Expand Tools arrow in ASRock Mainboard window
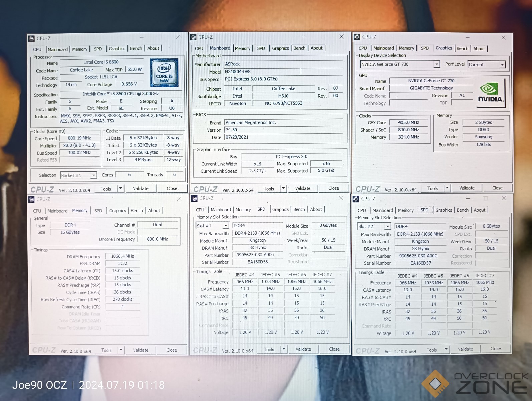 coord(283,188)
